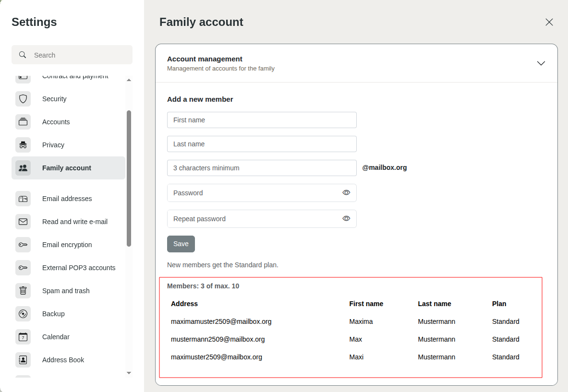568x392 pixels.
Task: Click the scroll-down arrow in the sidebar
Action: click(129, 373)
